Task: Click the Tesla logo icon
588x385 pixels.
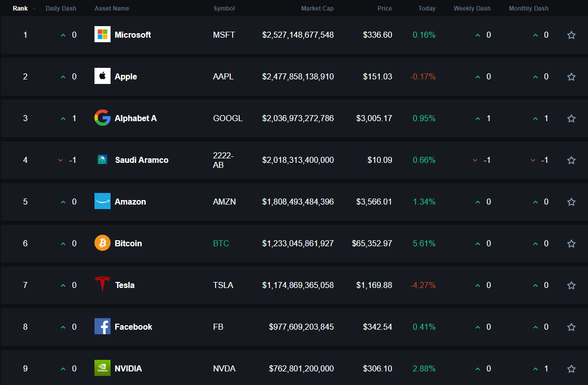Action: click(x=102, y=285)
